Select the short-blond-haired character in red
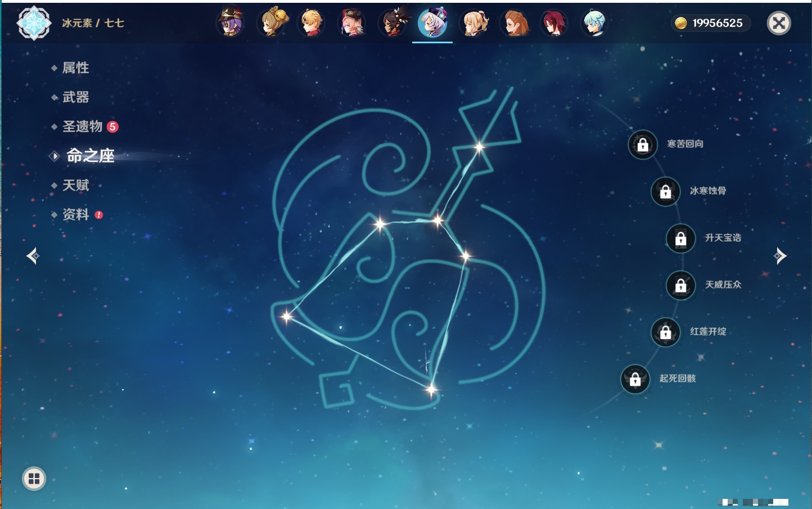Viewport: 812px width, 509px height. click(x=311, y=22)
